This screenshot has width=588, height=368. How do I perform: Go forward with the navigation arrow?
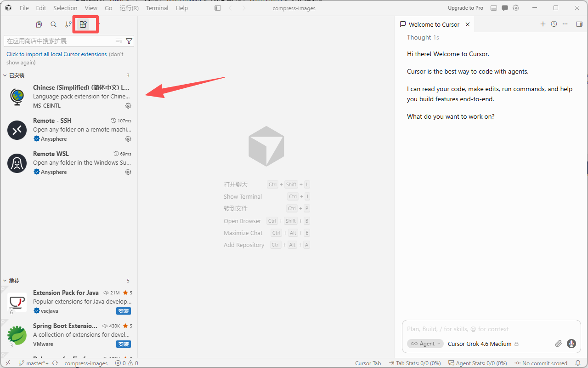(x=243, y=8)
